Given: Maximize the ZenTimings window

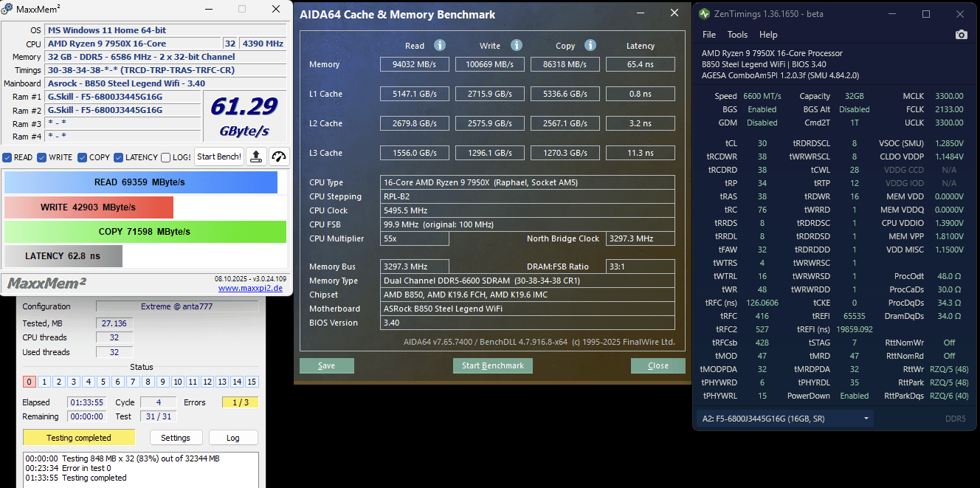Looking at the screenshot, I should (x=925, y=14).
